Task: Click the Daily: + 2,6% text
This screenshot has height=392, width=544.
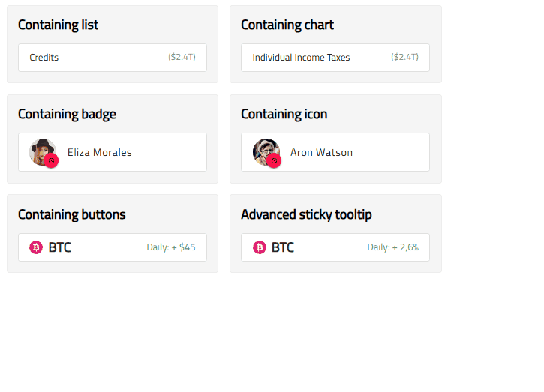Action: [x=392, y=247]
